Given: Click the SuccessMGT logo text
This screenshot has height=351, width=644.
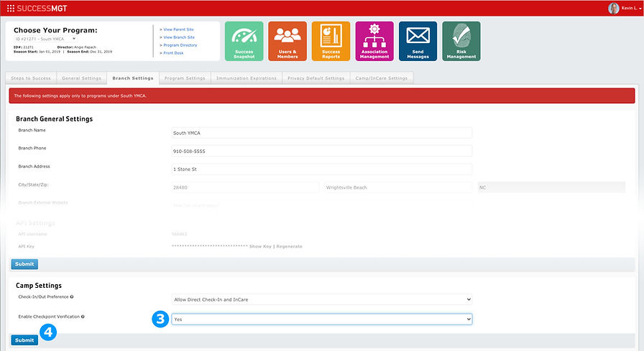Looking at the screenshot, I should [42, 8].
